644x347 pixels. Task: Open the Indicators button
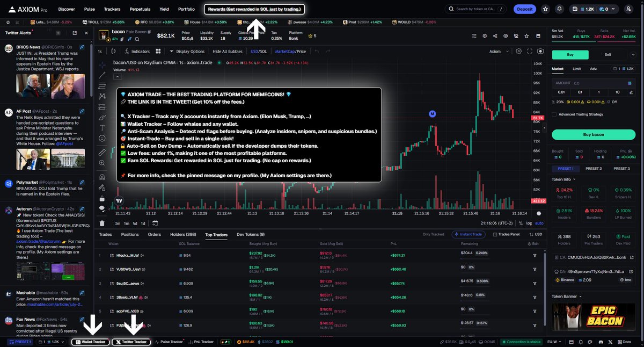137,52
